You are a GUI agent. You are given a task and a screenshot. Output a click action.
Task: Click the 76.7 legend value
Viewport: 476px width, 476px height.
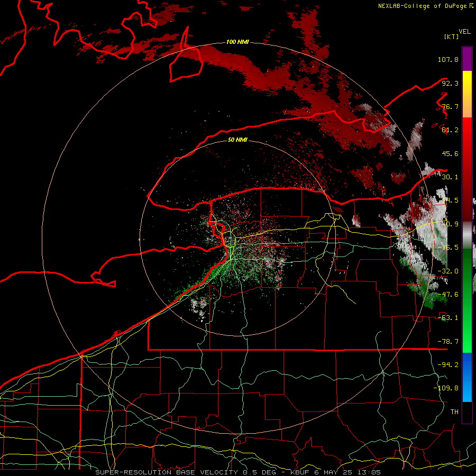450,106
